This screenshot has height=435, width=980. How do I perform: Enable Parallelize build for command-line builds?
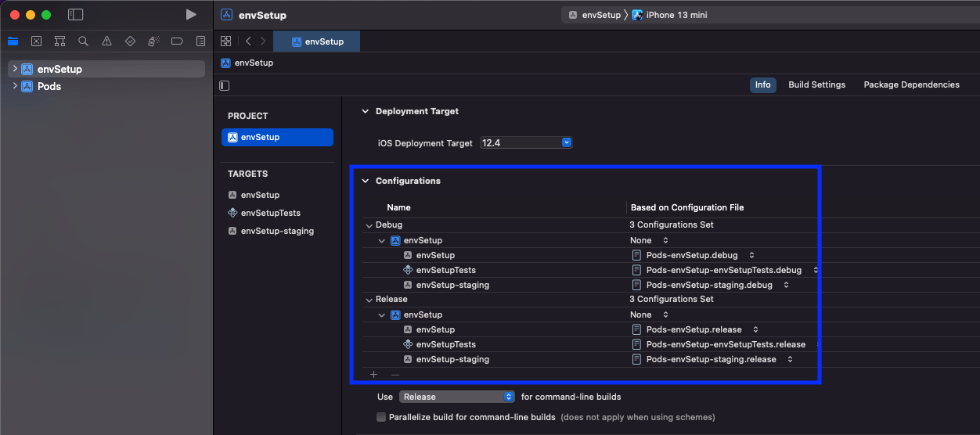[381, 417]
